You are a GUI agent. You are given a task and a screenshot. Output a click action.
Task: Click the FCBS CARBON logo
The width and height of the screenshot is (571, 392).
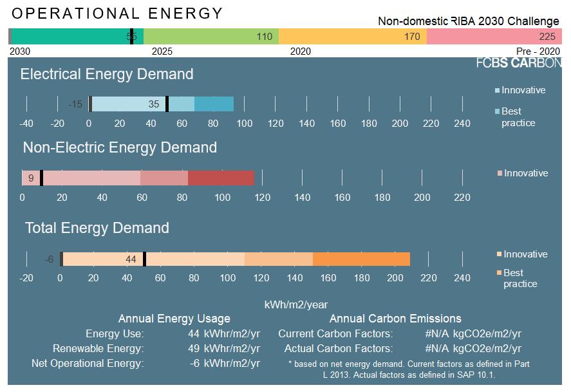pyautogui.click(x=519, y=63)
